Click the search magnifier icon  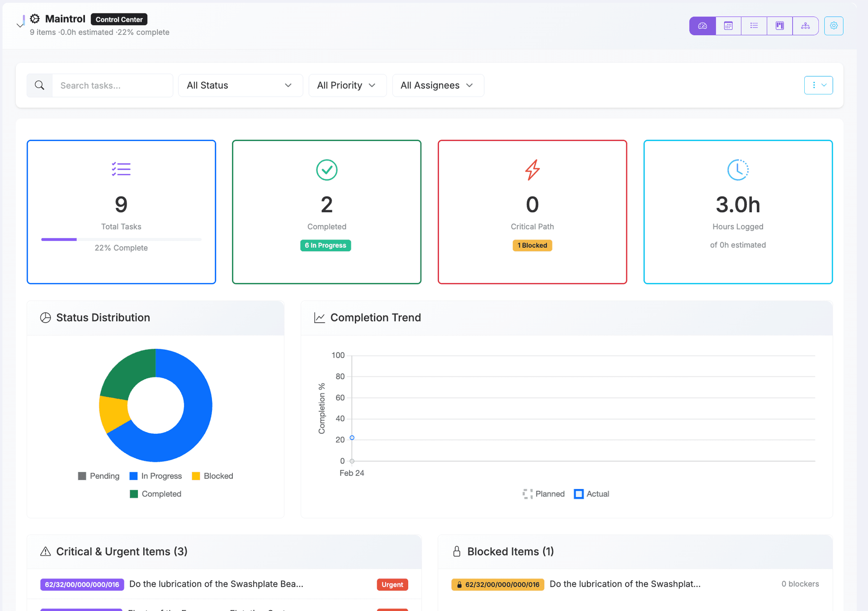pyautogui.click(x=40, y=85)
